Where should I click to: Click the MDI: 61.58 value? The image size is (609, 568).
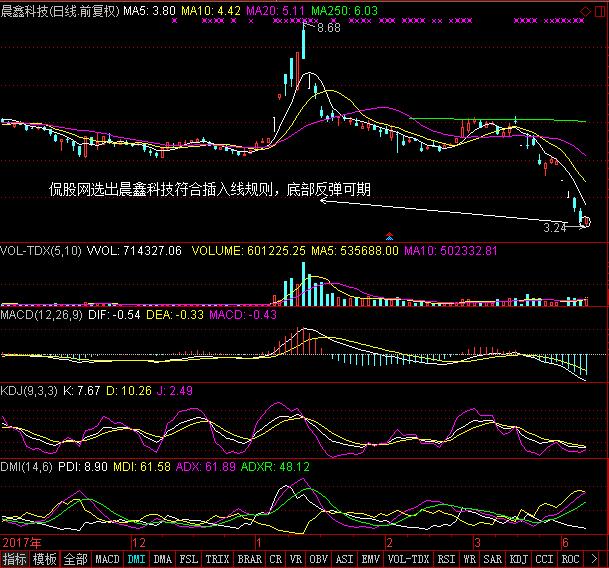tap(142, 467)
